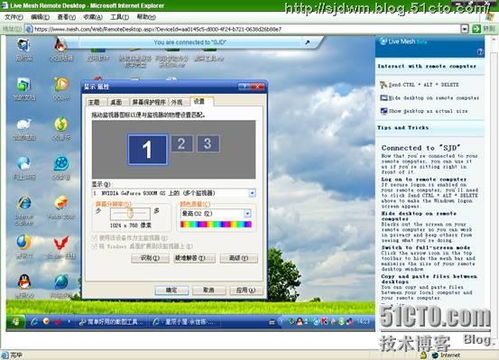The image size is (499, 360).
Task: Click the Show desktop as actual size icon
Action: pos(384,111)
